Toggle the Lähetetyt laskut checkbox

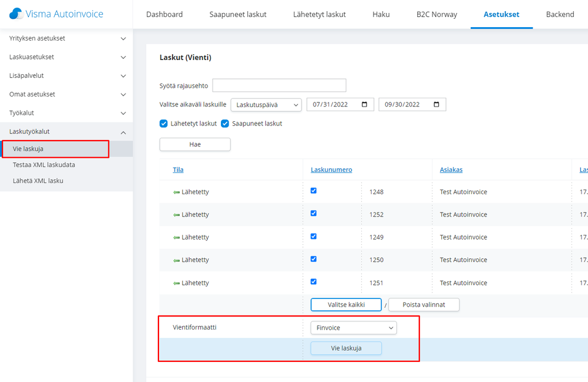click(164, 124)
